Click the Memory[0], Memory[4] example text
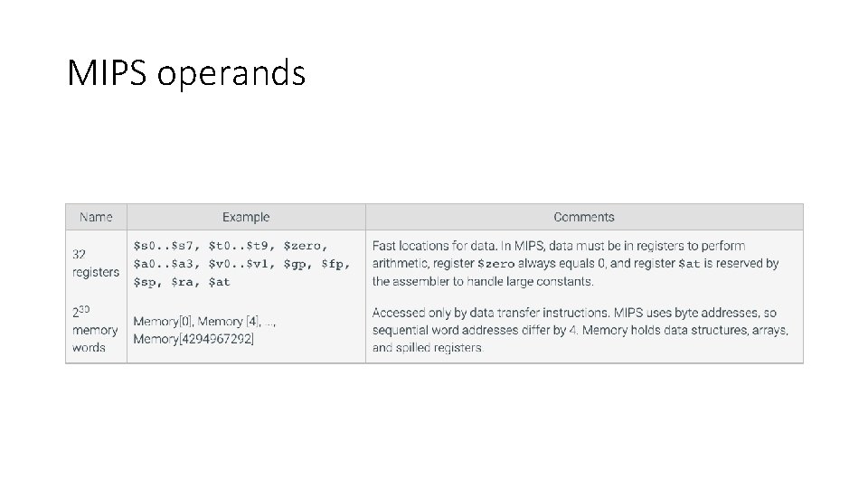Viewport: 868px width, 488px height. click(204, 322)
